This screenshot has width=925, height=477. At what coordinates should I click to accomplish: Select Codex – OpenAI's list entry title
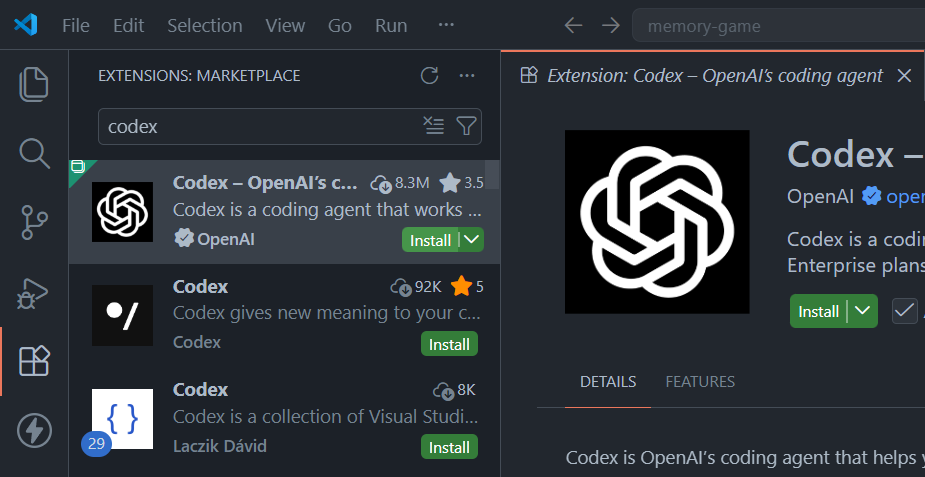265,183
